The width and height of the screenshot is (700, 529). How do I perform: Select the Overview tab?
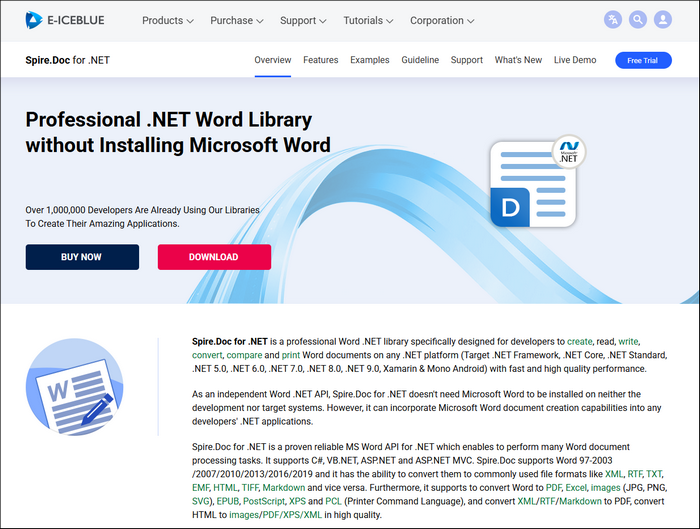coord(273,60)
